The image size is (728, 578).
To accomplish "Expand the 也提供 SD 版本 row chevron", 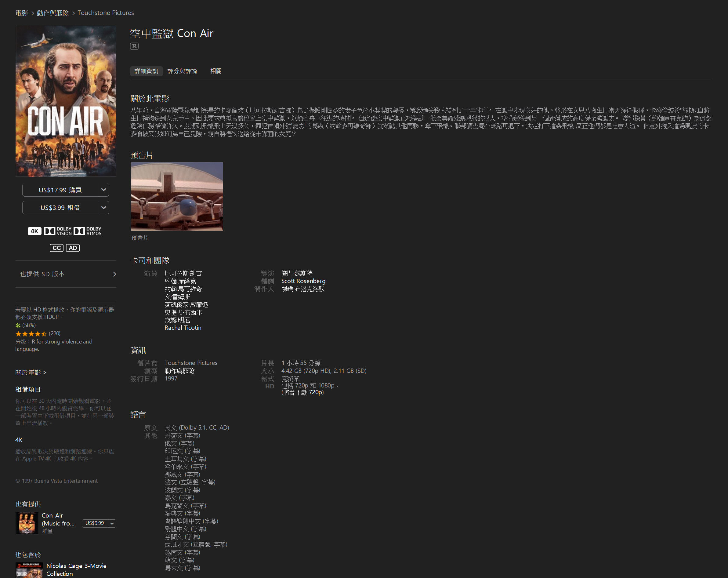I will pyautogui.click(x=114, y=274).
